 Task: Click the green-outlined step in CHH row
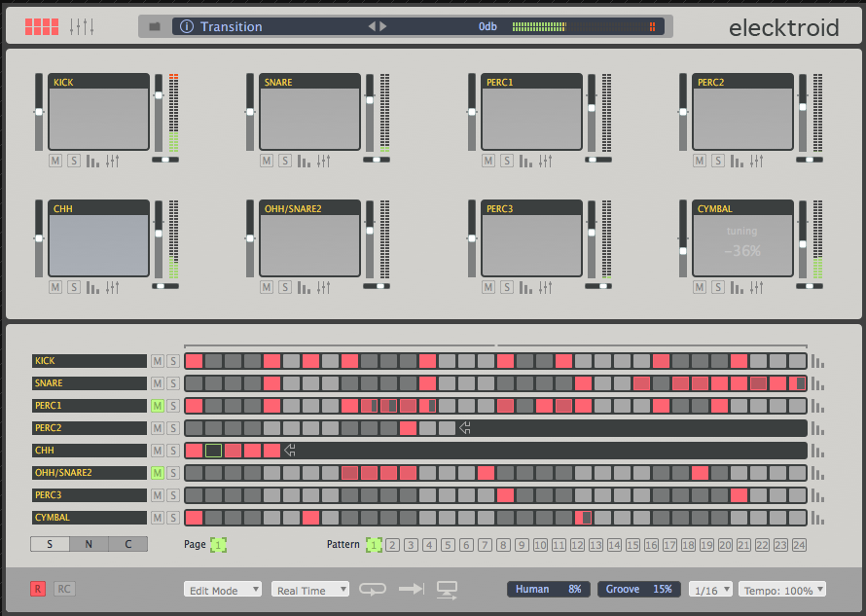click(213, 451)
